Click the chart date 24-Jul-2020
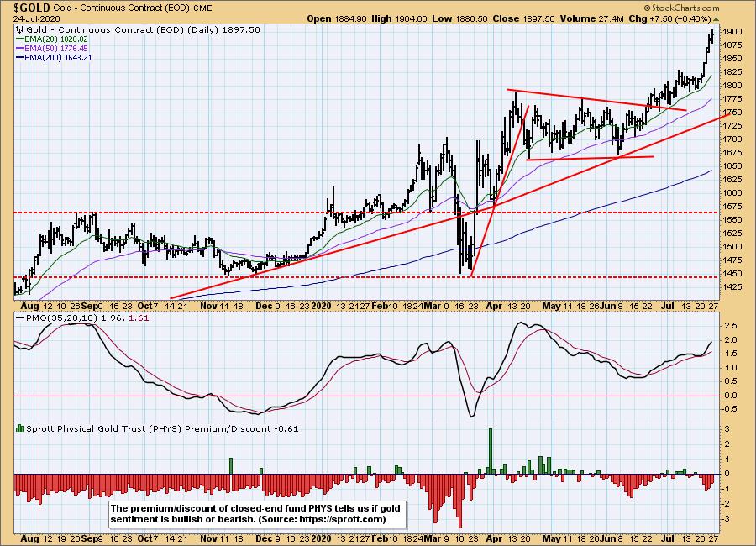This screenshot has height=546, width=756. click(x=37, y=18)
